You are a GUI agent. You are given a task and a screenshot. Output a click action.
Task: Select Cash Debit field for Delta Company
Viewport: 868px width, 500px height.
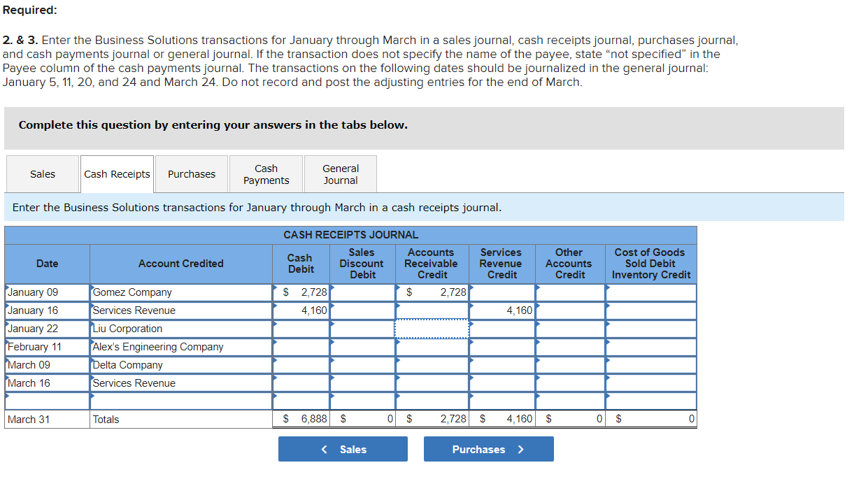point(301,365)
